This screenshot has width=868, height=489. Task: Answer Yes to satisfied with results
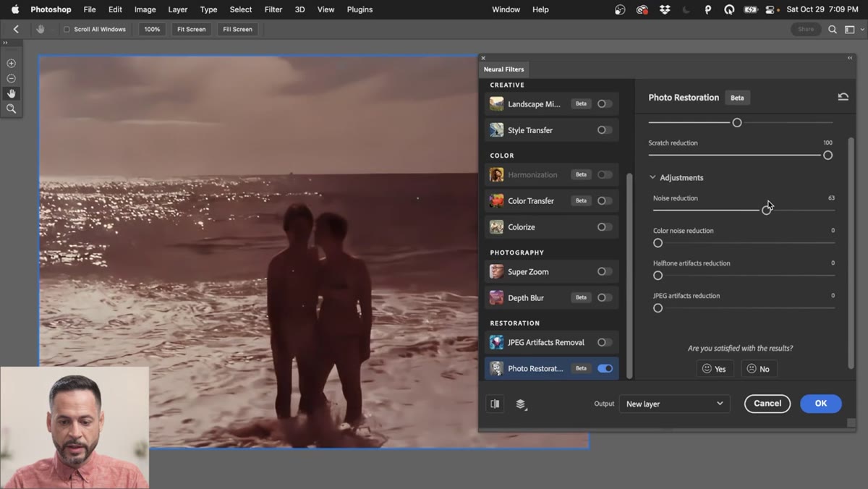click(x=715, y=369)
